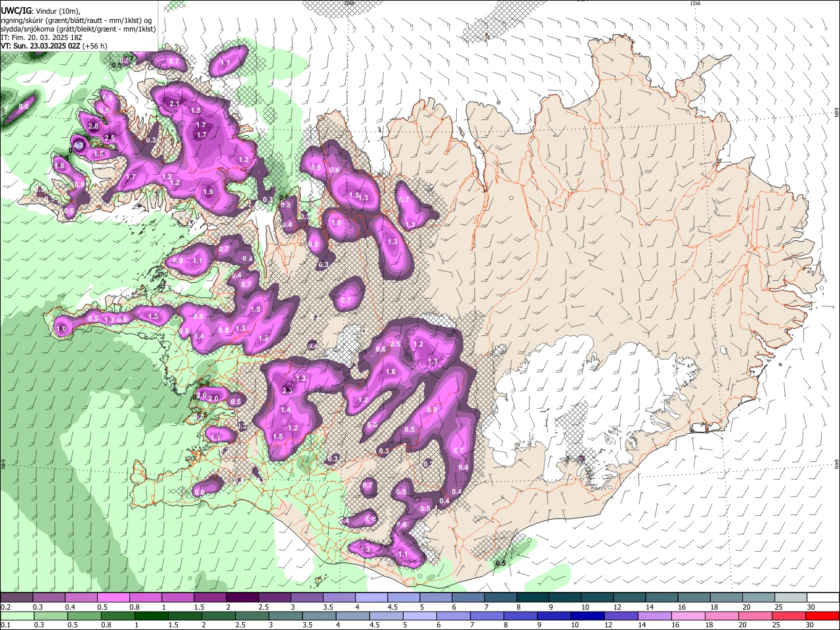The height and width of the screenshot is (630, 840).
Task: Click the violet rain-legend swatch labeled 12
Action: click(619, 616)
